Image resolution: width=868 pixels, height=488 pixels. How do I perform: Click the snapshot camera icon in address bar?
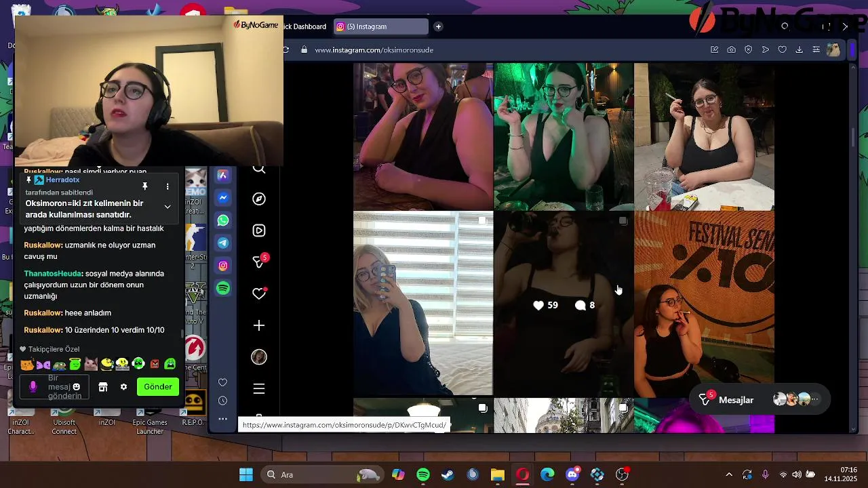point(731,49)
